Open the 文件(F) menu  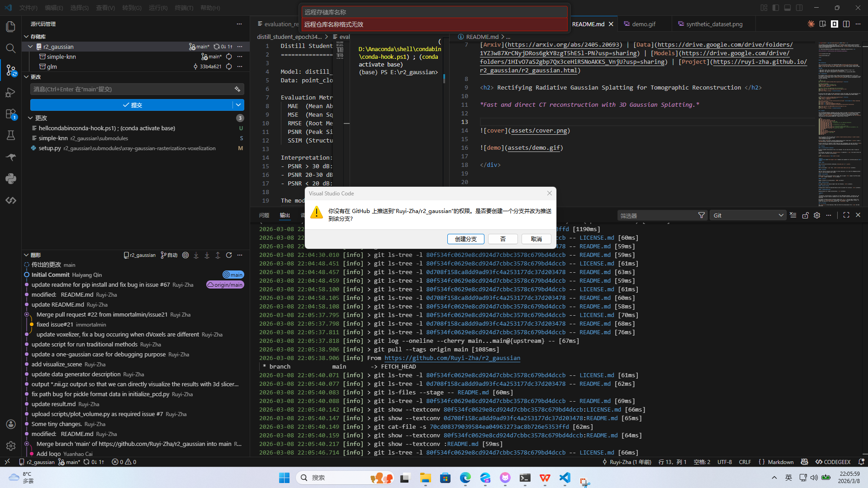28,8
